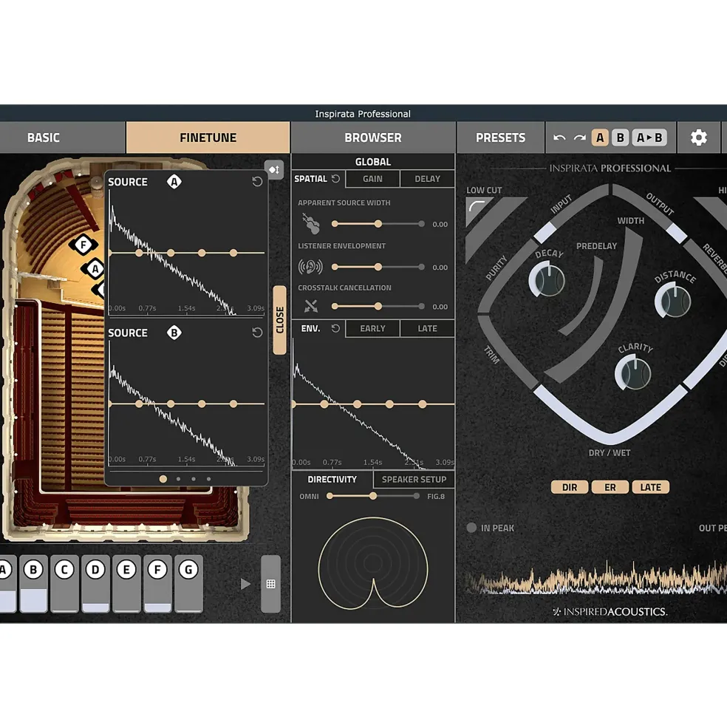Image resolution: width=727 pixels, height=728 pixels.
Task: Click the DISTANCE knob
Action: [x=674, y=301]
